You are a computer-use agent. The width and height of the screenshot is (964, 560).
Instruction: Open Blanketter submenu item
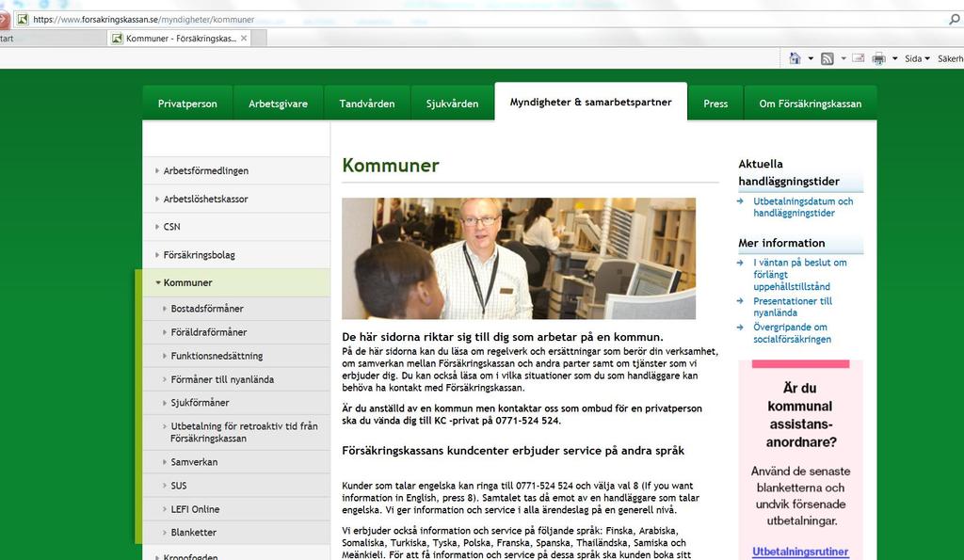(236, 533)
